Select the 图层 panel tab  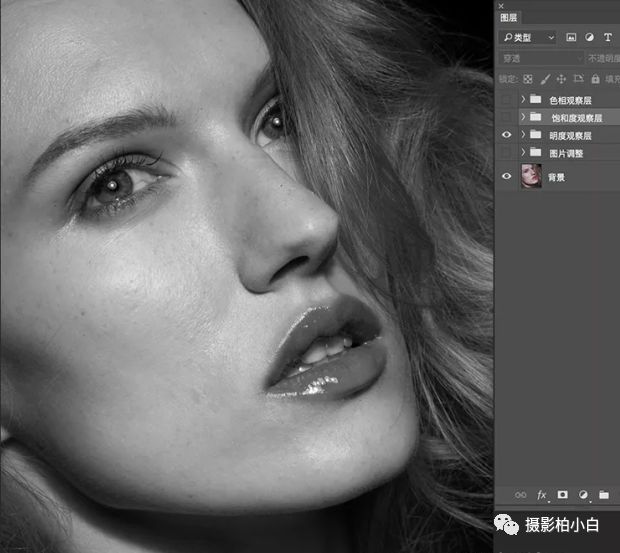pos(509,17)
